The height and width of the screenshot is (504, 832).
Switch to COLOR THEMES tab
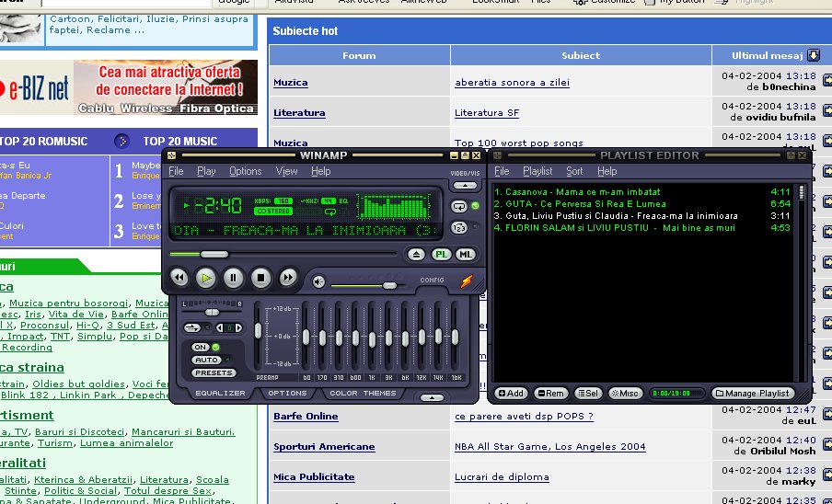click(x=363, y=394)
